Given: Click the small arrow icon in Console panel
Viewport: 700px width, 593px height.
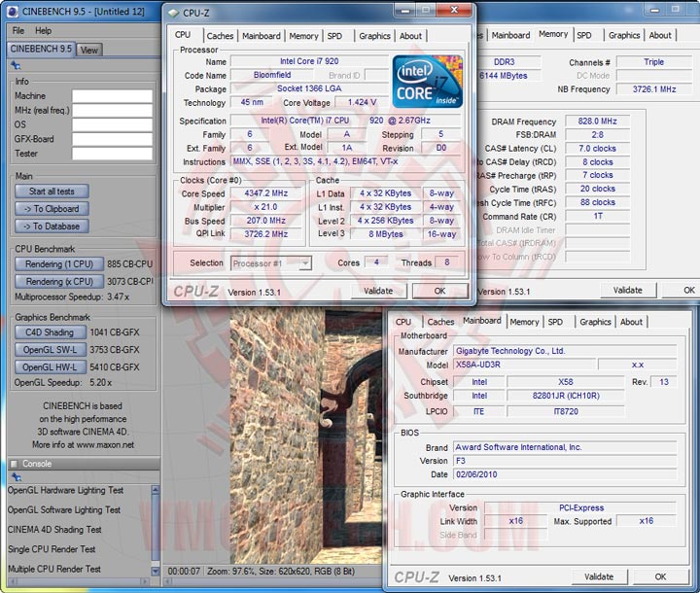Looking at the screenshot, I should [x=17, y=477].
